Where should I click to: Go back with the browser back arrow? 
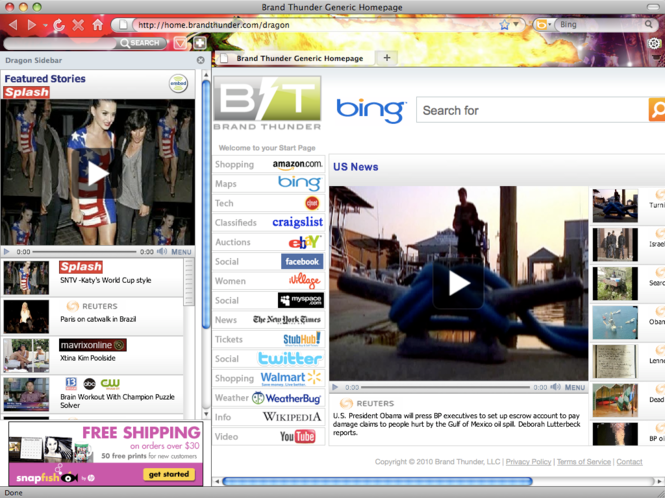[13, 25]
